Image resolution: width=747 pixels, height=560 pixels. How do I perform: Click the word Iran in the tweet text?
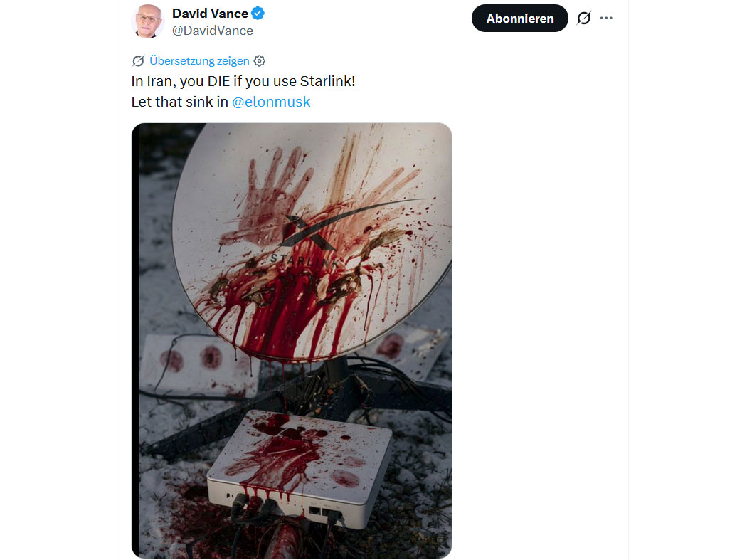tap(161, 82)
